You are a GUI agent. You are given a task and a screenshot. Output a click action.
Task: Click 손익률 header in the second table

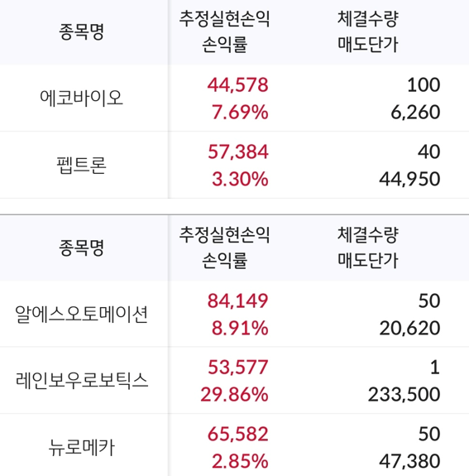pos(224,260)
